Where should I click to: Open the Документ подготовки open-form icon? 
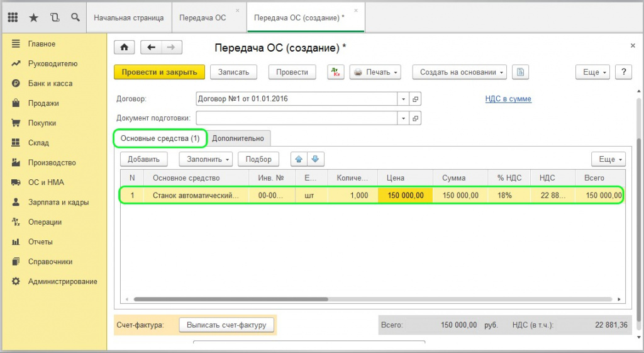(x=415, y=118)
